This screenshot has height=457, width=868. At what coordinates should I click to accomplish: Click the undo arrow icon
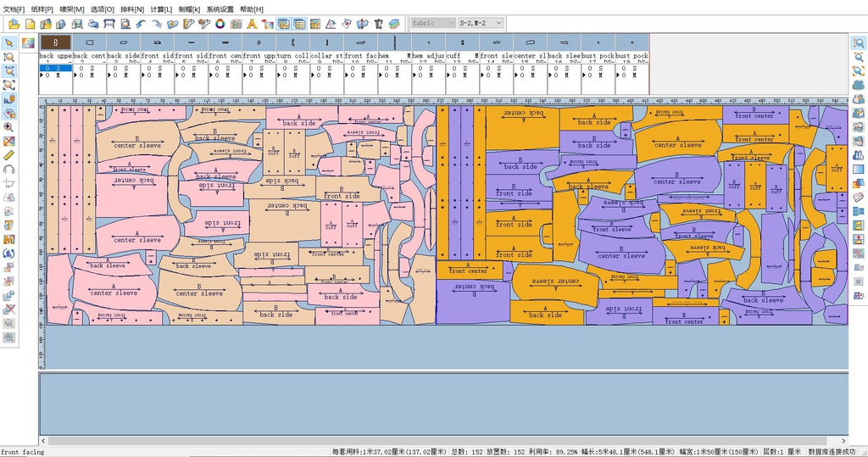pos(141,24)
